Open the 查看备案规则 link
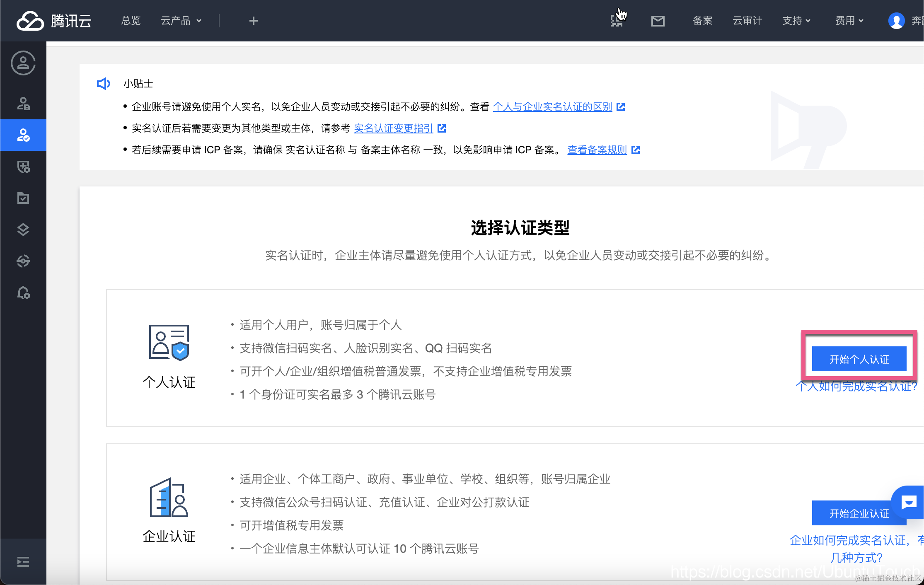This screenshot has height=585, width=924. point(597,150)
